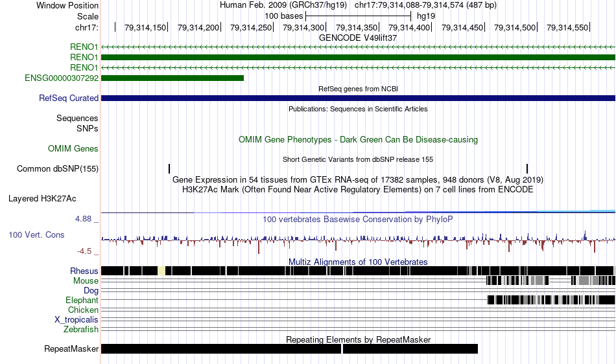Click the RefSeq Curated dark blue bar
The height and width of the screenshot is (364, 616).
(x=359, y=98)
